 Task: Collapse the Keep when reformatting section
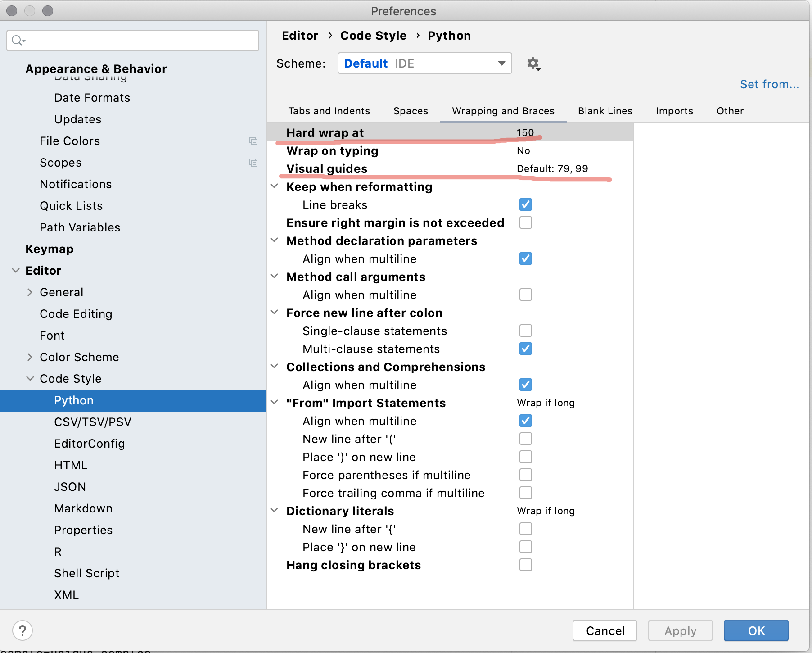(x=275, y=186)
